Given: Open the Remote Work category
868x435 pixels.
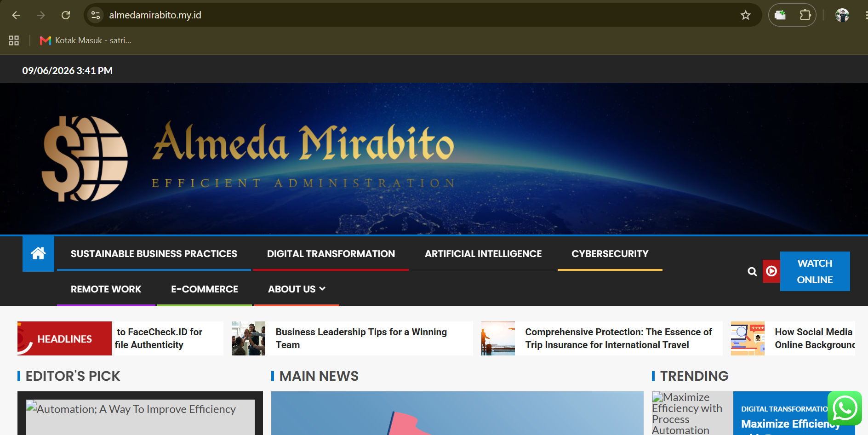Looking at the screenshot, I should tap(106, 289).
